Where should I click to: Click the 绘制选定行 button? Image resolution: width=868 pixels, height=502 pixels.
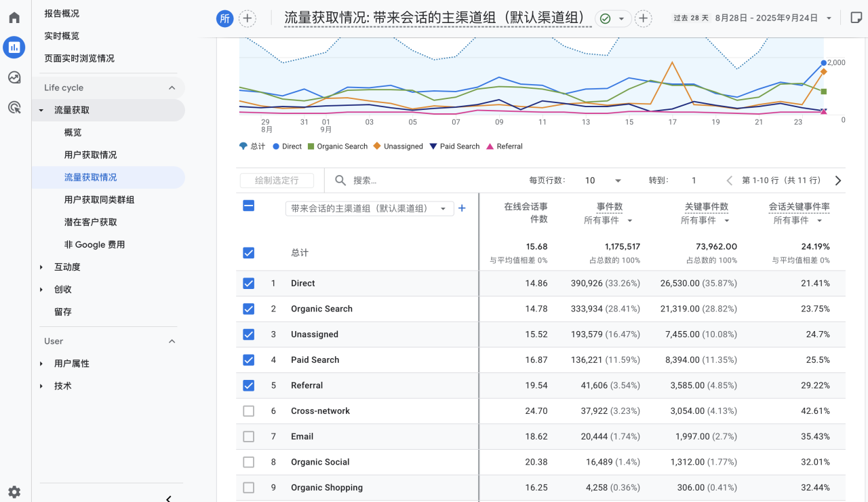click(x=277, y=180)
